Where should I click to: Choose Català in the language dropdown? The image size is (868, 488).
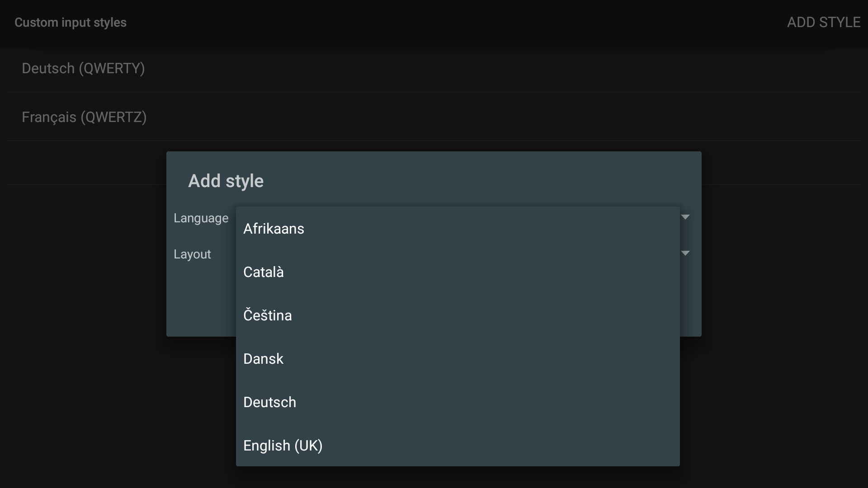[x=264, y=272]
